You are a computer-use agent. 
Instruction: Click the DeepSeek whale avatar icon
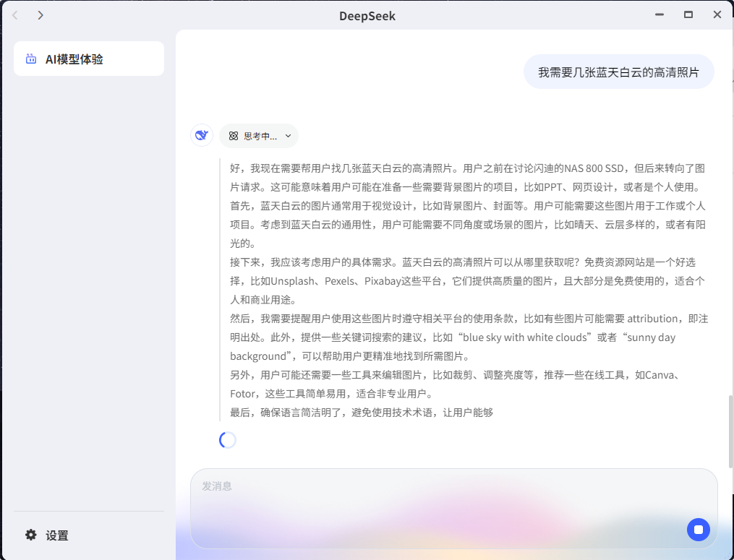pos(202,136)
